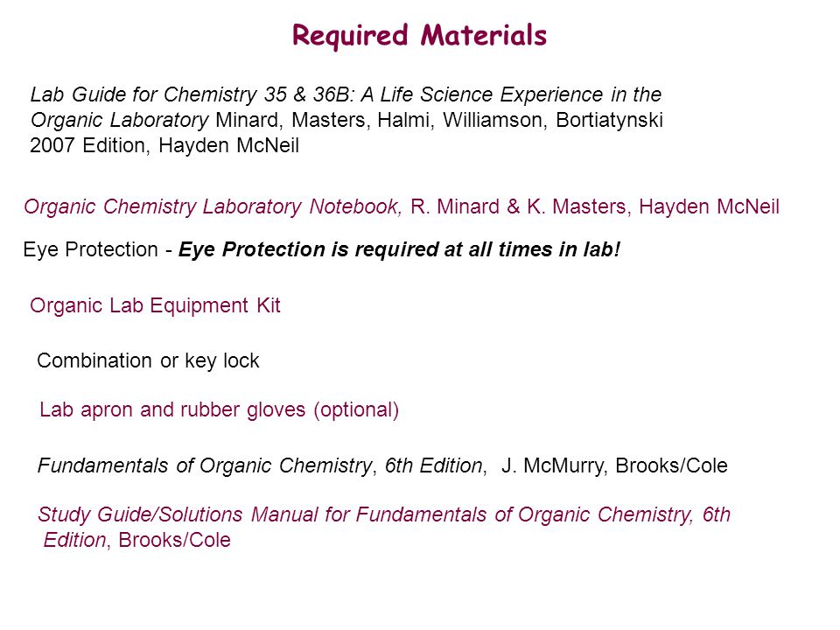Click the 2007 Edition, Hayden McNeil line
The width and height of the screenshot is (840, 630).
164,145
